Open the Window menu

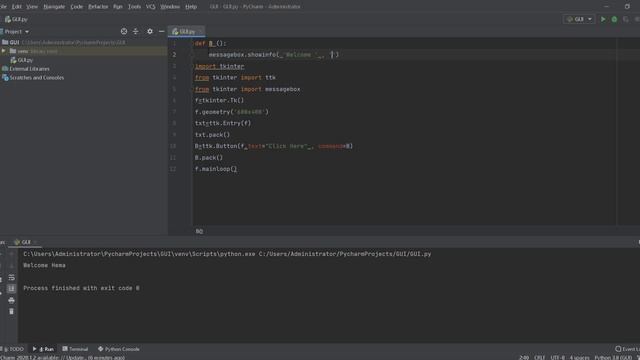click(x=170, y=7)
